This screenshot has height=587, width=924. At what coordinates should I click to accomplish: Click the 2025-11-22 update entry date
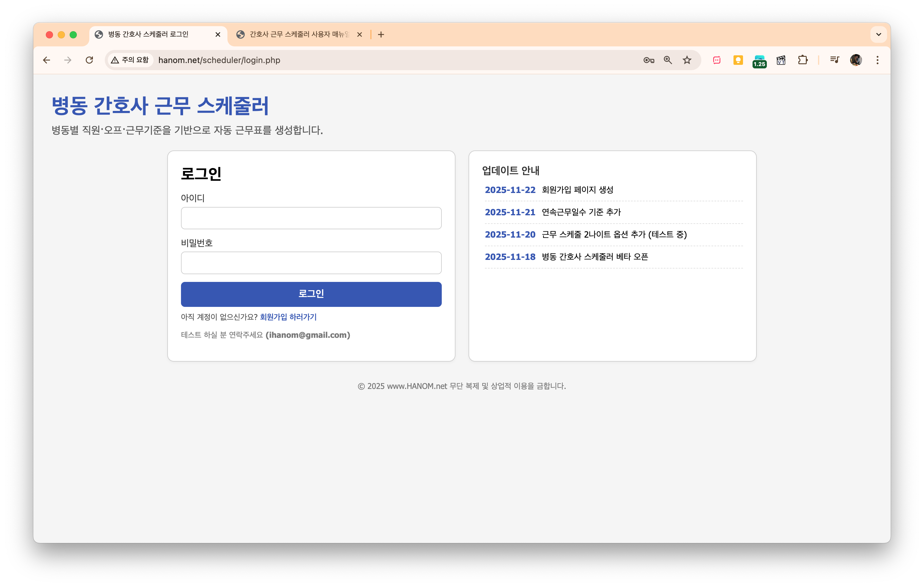point(510,190)
